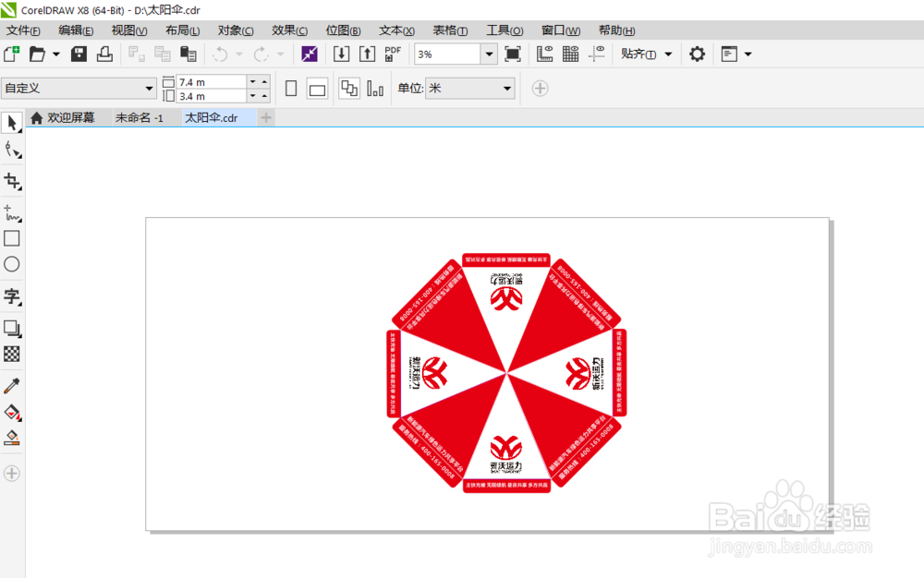Viewport: 924px width, 578px height.
Task: Expand the Undo history dropdown arrow
Action: (x=239, y=54)
